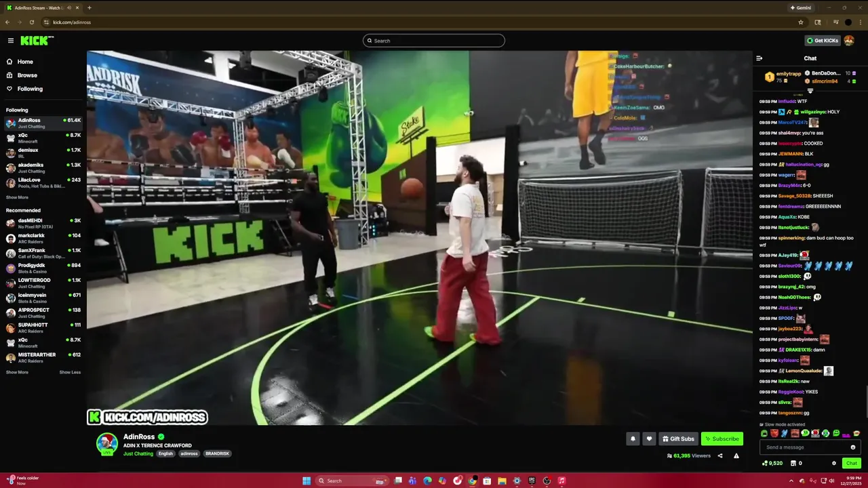868x488 pixels.
Task: Click the share stream icon
Action: 720,455
